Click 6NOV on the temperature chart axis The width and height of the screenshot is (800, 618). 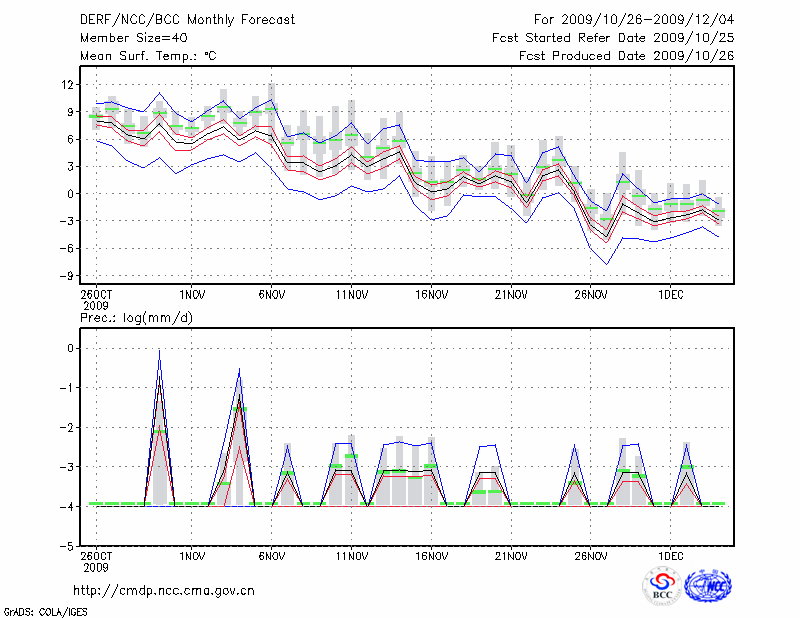pyautogui.click(x=271, y=295)
